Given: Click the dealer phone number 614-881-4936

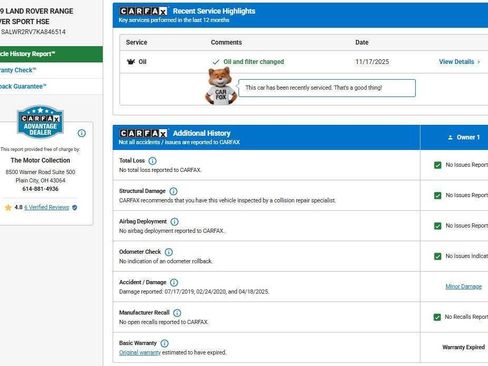Looking at the screenshot, I should click(x=40, y=189).
